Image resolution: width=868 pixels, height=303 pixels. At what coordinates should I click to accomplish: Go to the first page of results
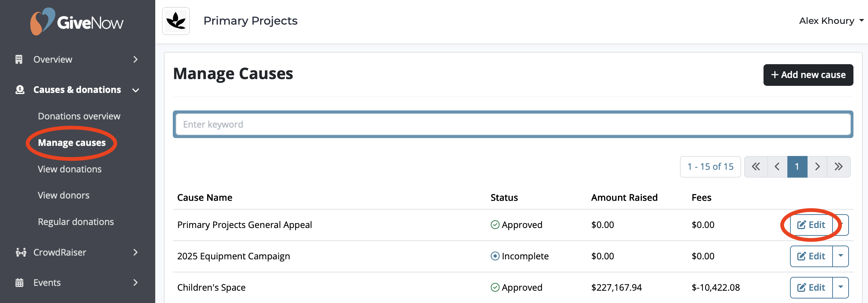756,167
